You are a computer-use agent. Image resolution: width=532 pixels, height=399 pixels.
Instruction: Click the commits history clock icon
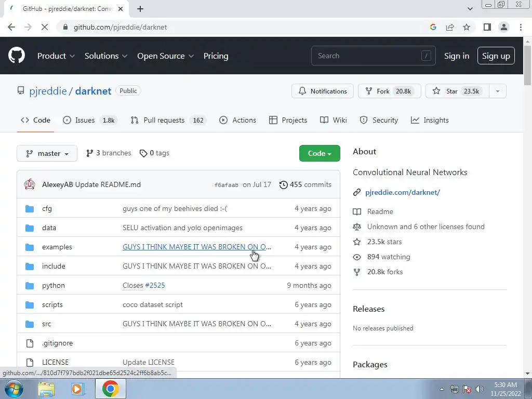point(283,184)
